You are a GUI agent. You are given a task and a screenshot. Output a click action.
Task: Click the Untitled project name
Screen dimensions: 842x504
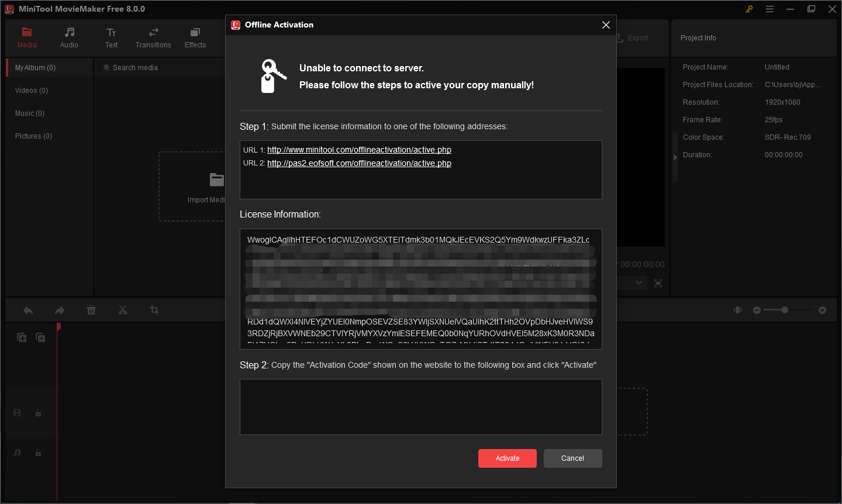click(x=777, y=67)
